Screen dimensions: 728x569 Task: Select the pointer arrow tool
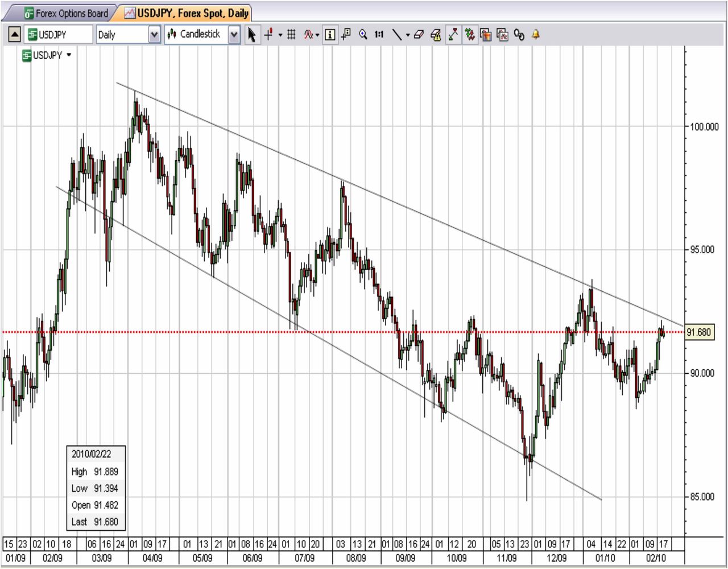tap(251, 35)
